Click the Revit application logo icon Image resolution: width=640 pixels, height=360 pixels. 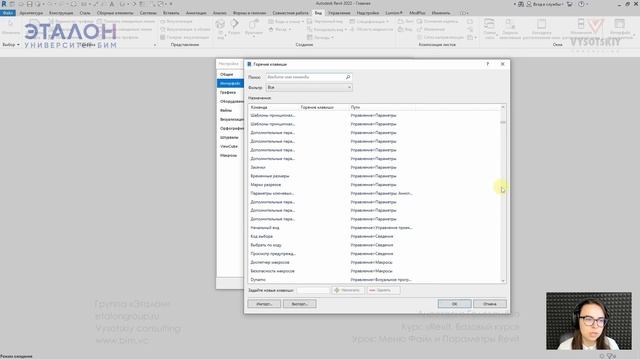coord(4,4)
